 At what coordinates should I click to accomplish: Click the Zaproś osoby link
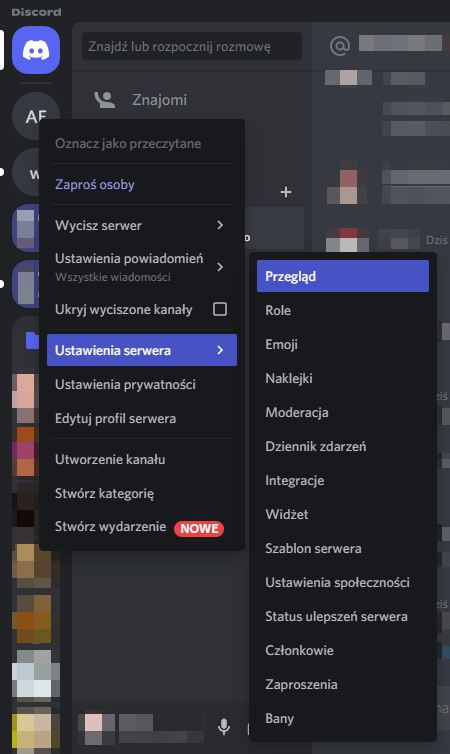coord(95,184)
